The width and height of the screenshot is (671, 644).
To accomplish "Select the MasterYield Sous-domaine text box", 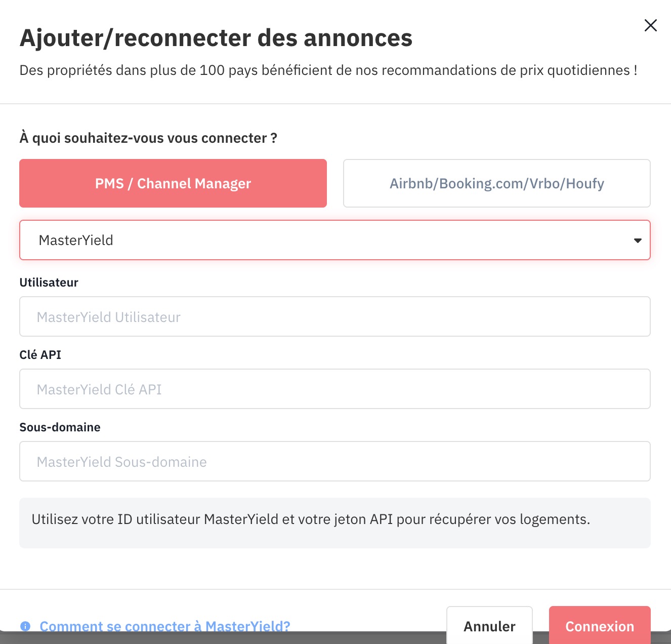I will tap(335, 461).
